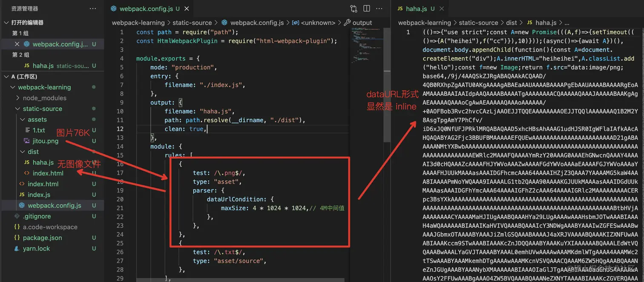Close the haha.js editor tab
This screenshot has width=644, height=282.
[442, 9]
